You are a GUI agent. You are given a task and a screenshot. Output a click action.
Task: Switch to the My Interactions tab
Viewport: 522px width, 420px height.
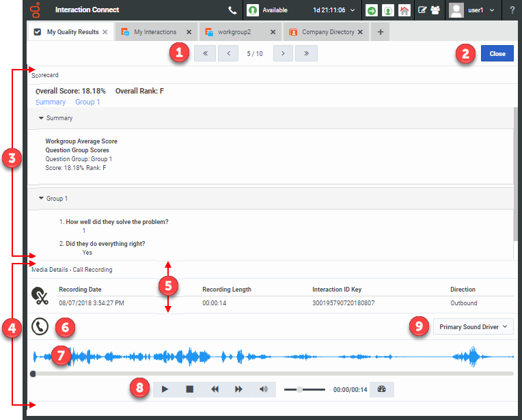click(154, 32)
